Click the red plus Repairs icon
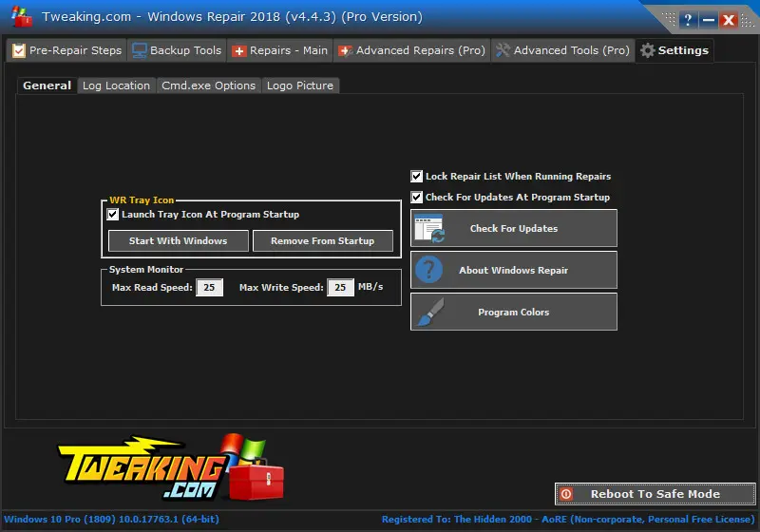This screenshot has height=532, width=760. [x=239, y=51]
